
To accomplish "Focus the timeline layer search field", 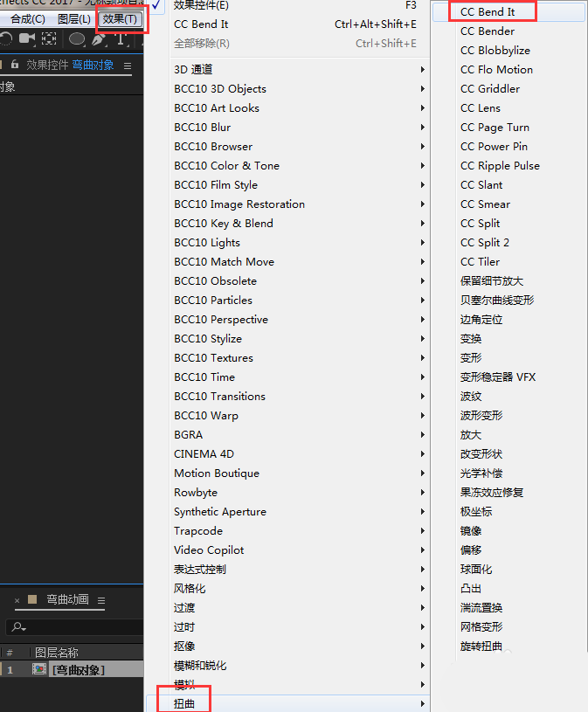I will pyautogui.click(x=74, y=627).
